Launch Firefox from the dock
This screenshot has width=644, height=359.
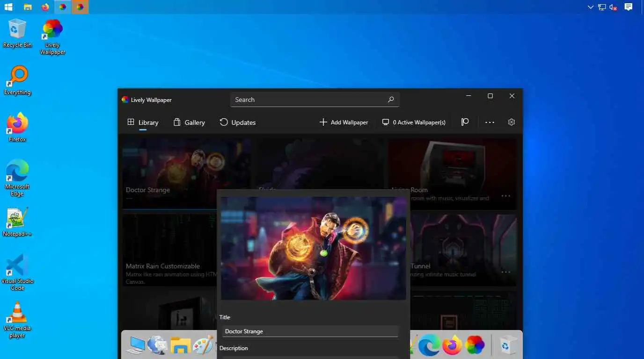click(452, 346)
